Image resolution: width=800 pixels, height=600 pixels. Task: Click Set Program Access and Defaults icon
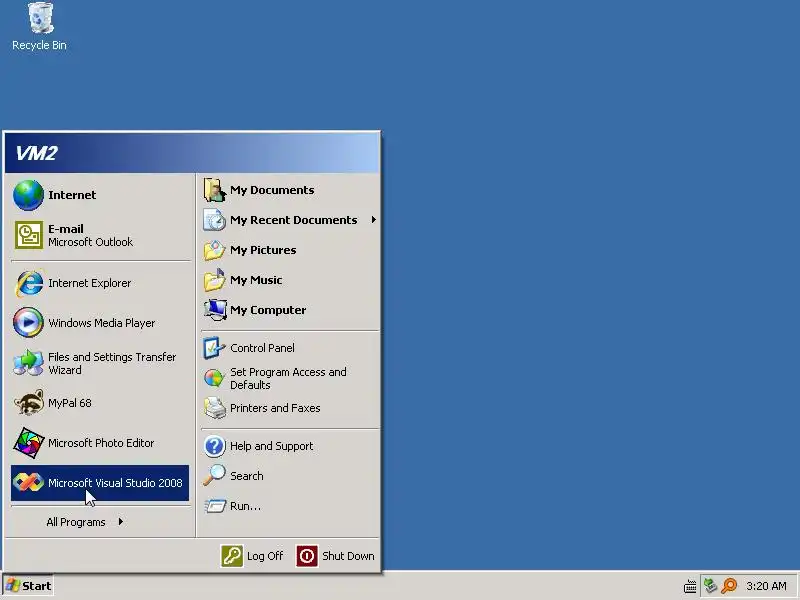[214, 379]
